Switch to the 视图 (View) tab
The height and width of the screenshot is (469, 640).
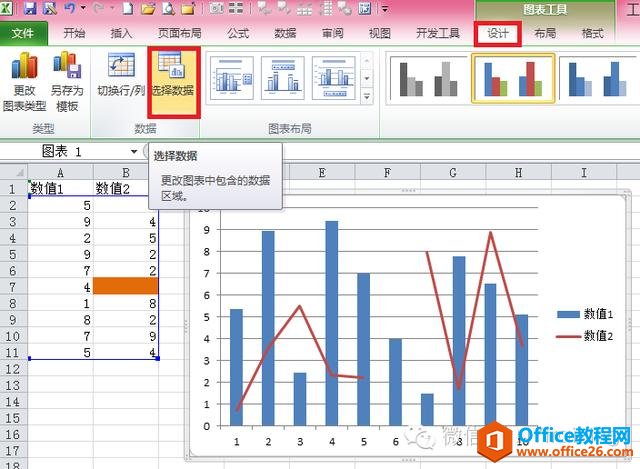[380, 33]
